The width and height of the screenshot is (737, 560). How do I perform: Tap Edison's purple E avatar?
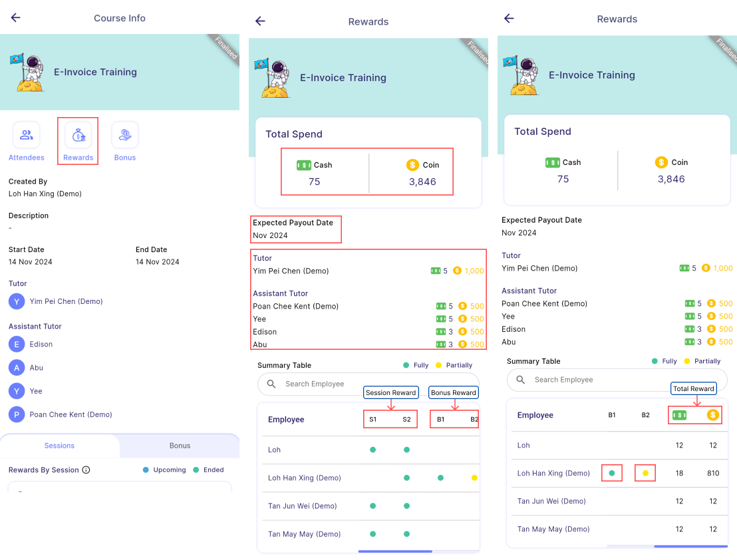pyautogui.click(x=17, y=345)
